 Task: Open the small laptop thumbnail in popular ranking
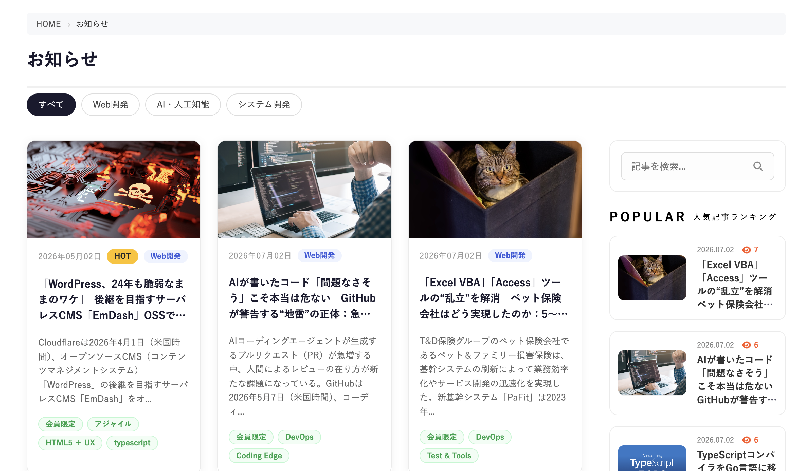point(652,372)
